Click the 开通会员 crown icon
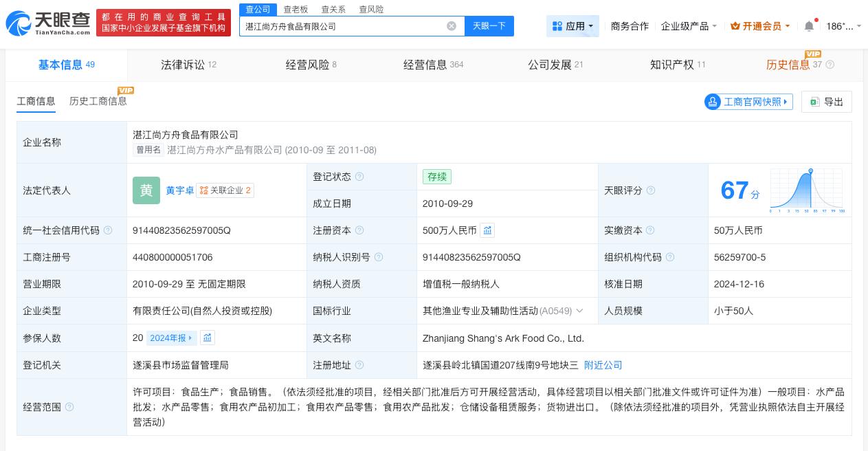 tap(735, 26)
